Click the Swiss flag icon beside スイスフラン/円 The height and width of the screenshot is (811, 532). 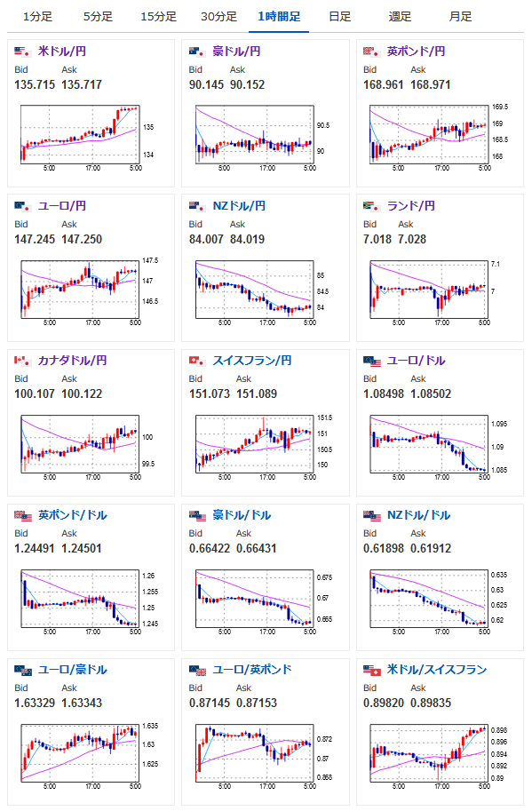(x=197, y=361)
